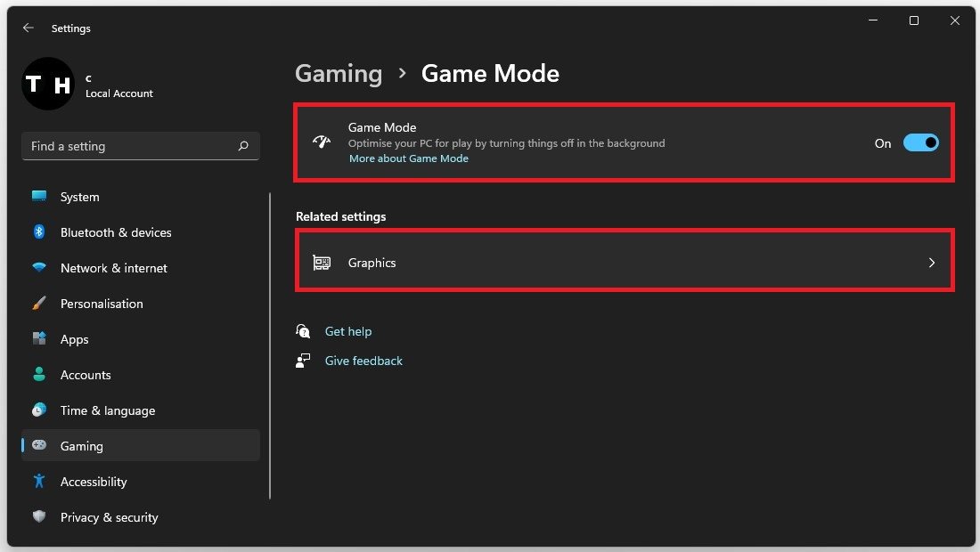Click the Privacy & security shield icon
Screen dimensions: 980x552
[39, 517]
